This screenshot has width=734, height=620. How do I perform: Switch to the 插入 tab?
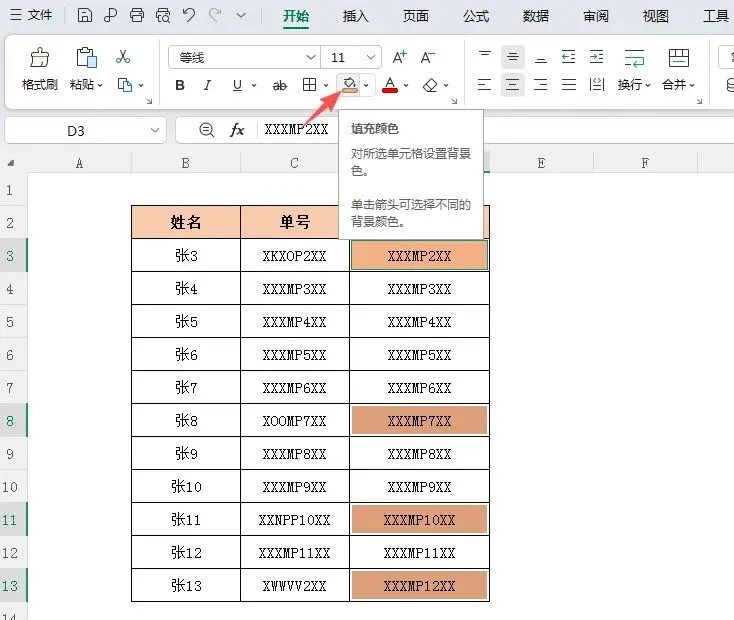(356, 16)
